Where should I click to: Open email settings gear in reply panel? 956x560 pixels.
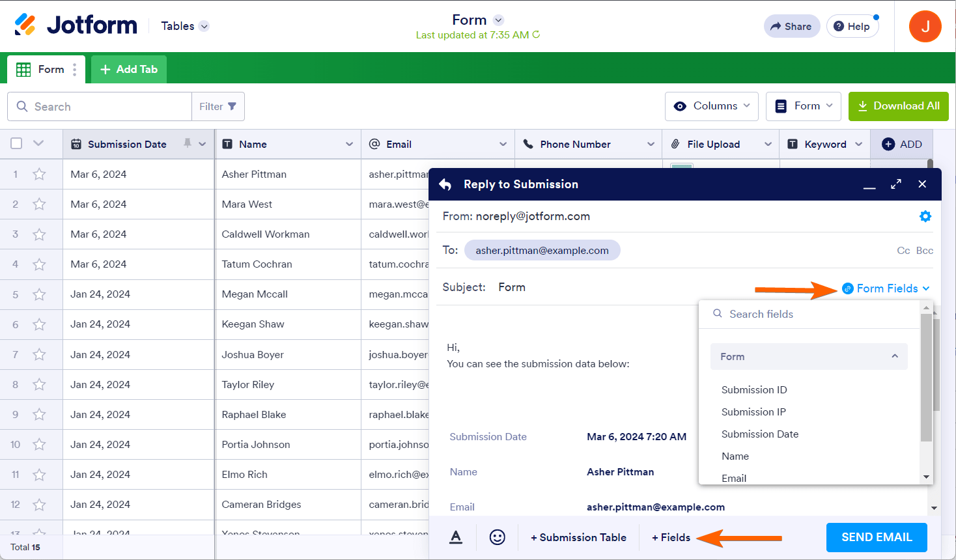point(925,216)
